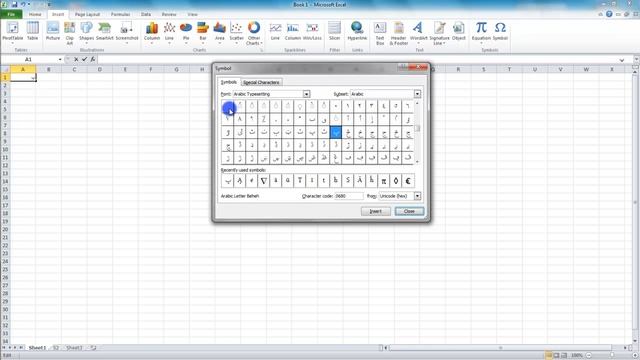Switch to the Formulas tab
The image size is (640, 360).
[x=120, y=14]
